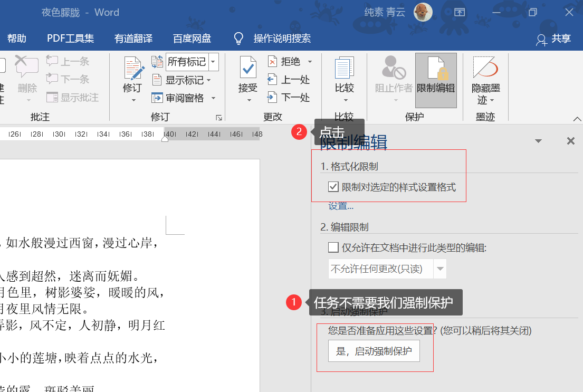Open the 比较 dropdown arrow
The height and width of the screenshot is (392, 583).
[x=346, y=100]
